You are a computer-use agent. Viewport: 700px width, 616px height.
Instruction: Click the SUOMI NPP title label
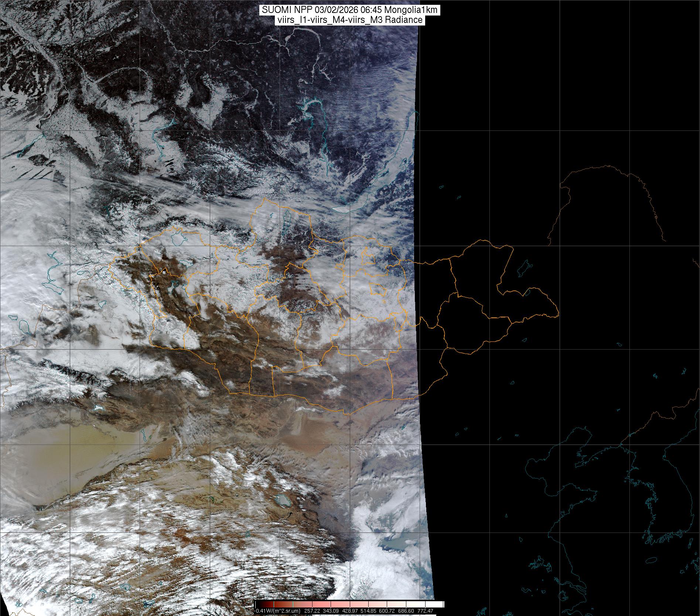[x=349, y=10]
